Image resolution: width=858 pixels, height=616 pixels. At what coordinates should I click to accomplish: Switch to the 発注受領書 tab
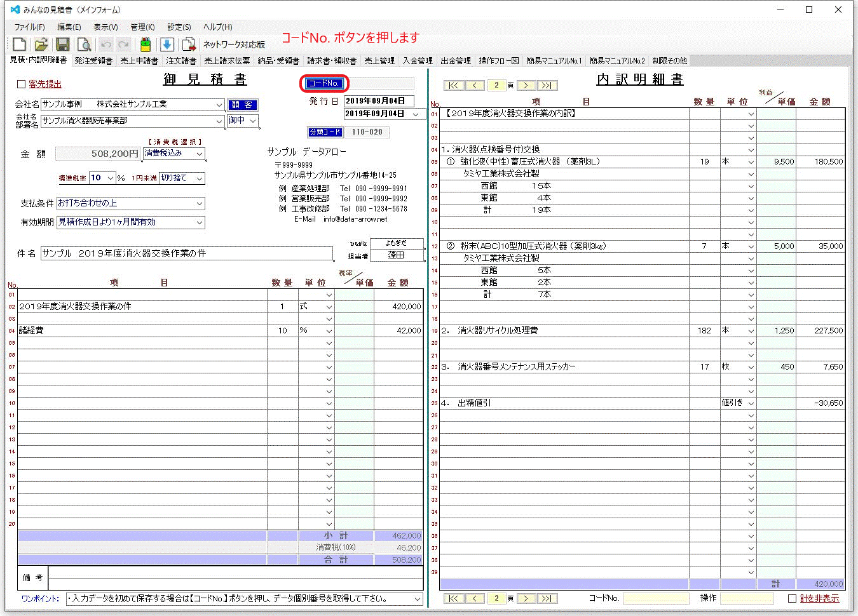[93, 61]
